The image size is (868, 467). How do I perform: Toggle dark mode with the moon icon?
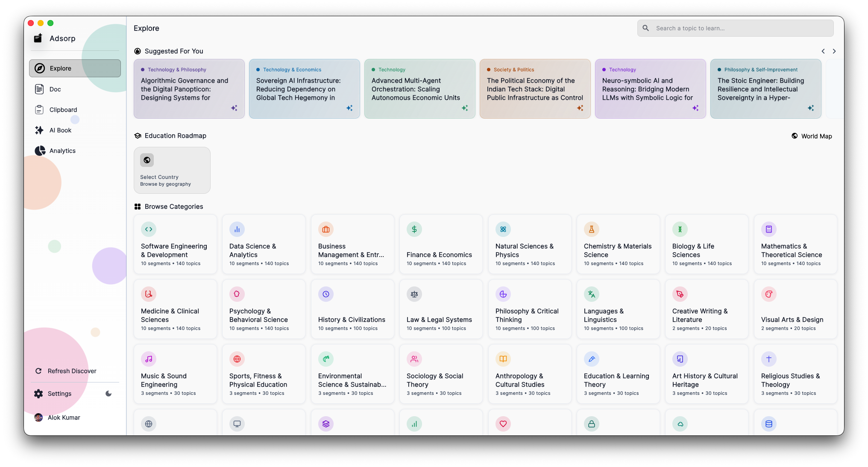pos(108,394)
